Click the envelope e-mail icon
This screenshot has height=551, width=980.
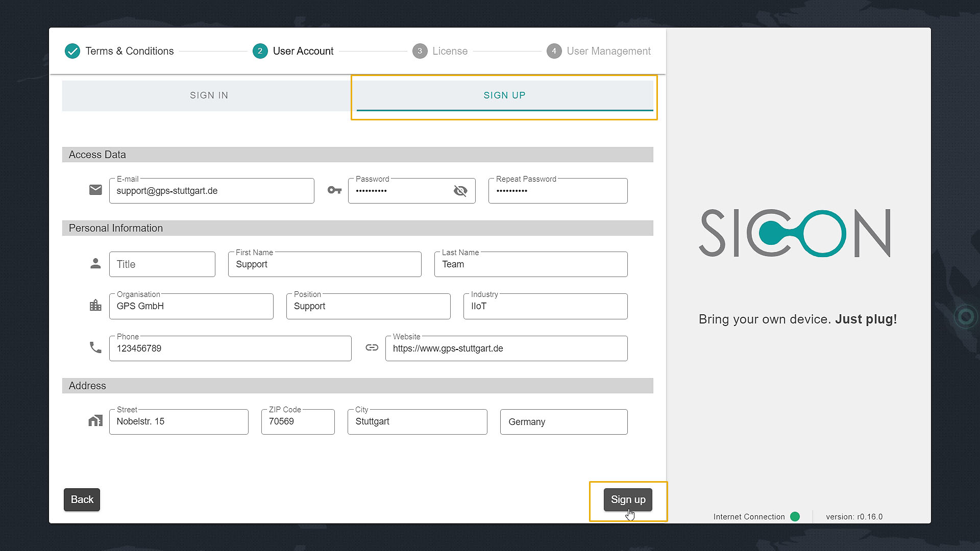pyautogui.click(x=95, y=190)
